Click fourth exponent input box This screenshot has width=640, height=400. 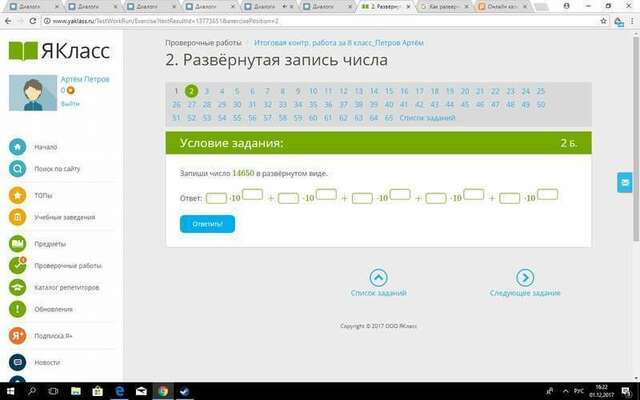point(474,194)
